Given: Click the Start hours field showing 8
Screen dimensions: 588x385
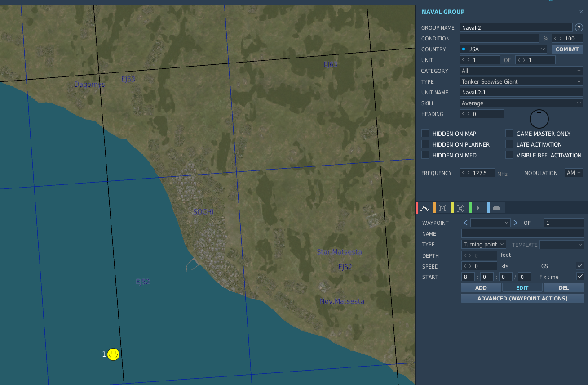Looking at the screenshot, I should (468, 277).
